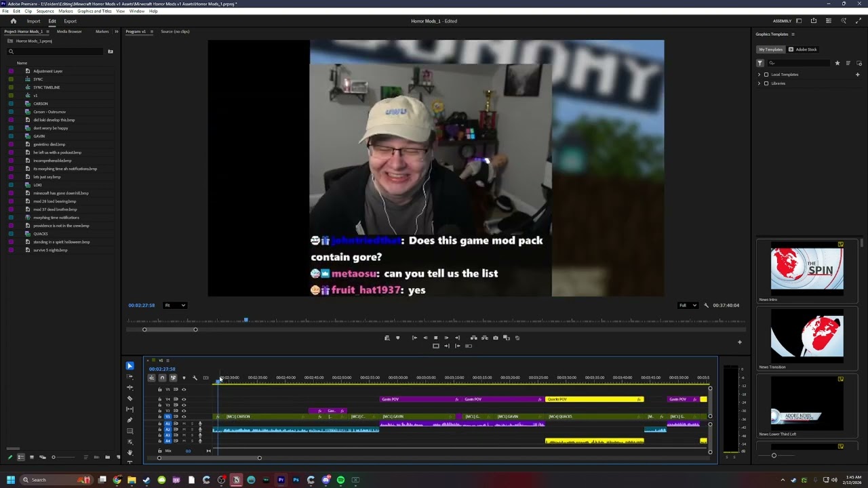868x488 pixels.
Task: Click the Lift button in Program monitor
Action: [473, 338]
